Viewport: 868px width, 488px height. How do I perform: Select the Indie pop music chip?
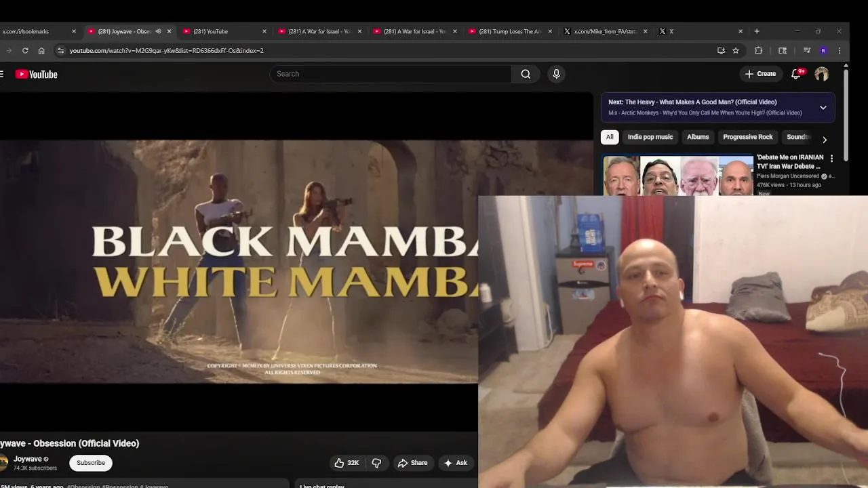[650, 137]
